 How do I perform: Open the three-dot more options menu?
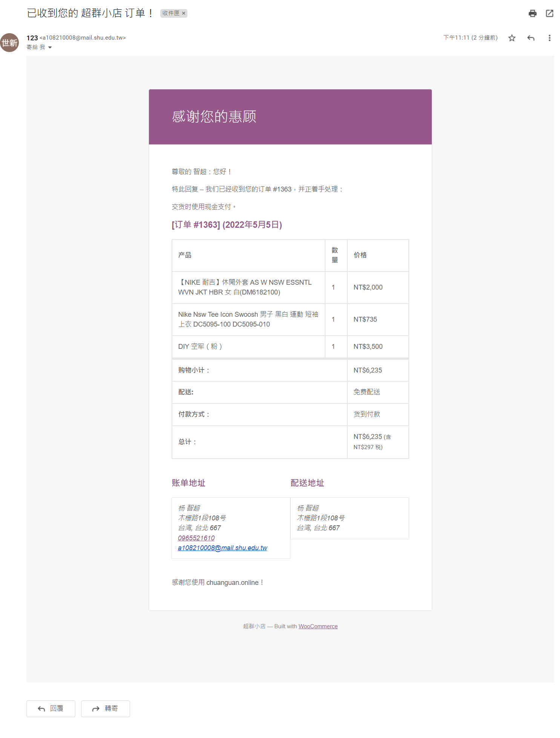549,38
